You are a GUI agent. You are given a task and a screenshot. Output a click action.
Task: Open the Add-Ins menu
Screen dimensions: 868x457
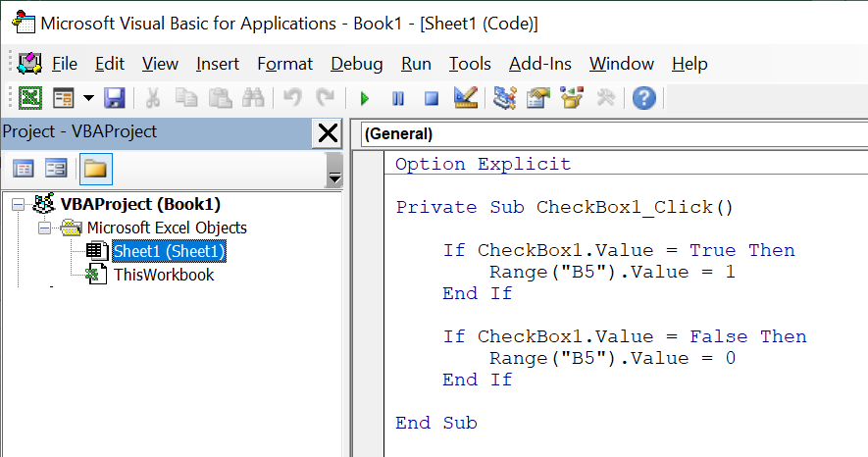(x=540, y=64)
